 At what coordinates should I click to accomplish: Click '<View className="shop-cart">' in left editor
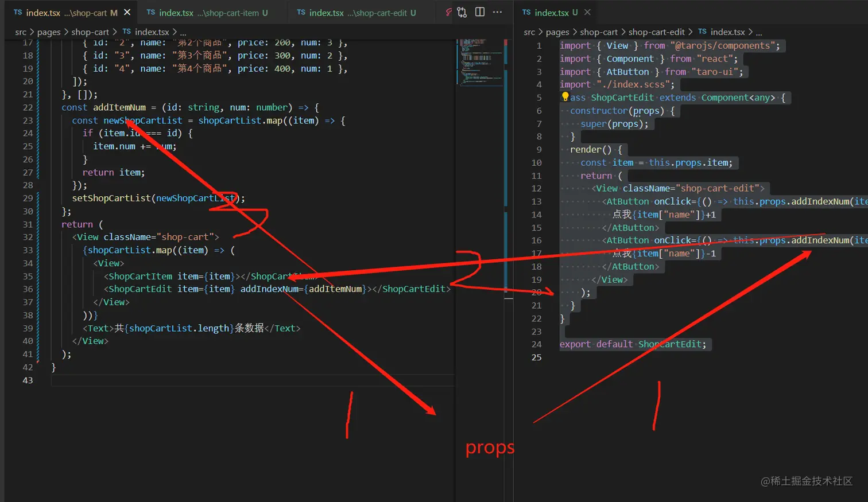tap(146, 237)
